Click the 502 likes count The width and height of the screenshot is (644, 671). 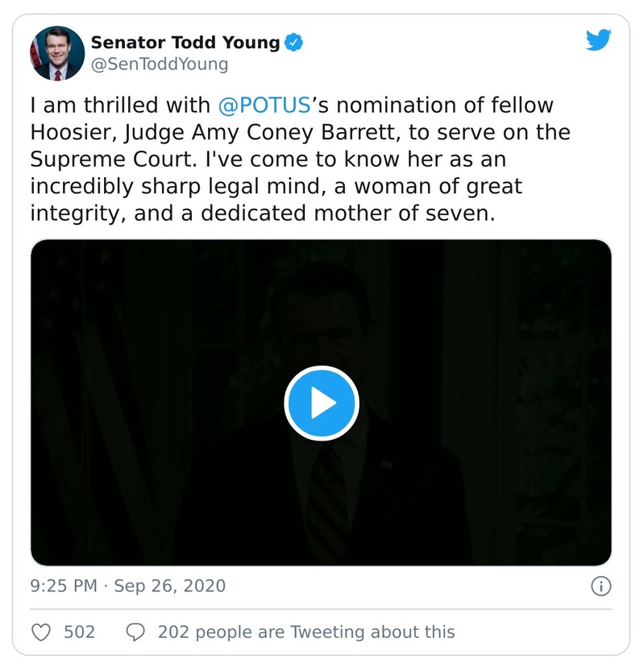tap(79, 632)
